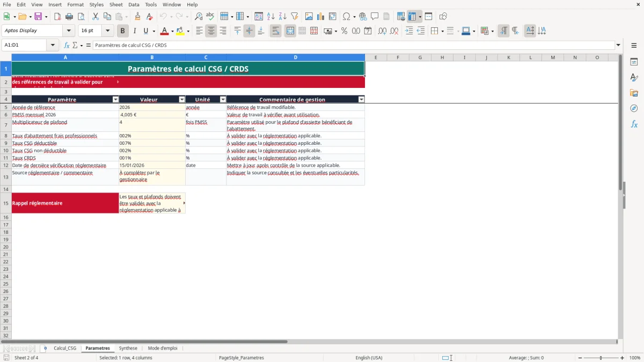The height and width of the screenshot is (362, 644).
Task: Open the Sort dialog
Action: coord(259,17)
